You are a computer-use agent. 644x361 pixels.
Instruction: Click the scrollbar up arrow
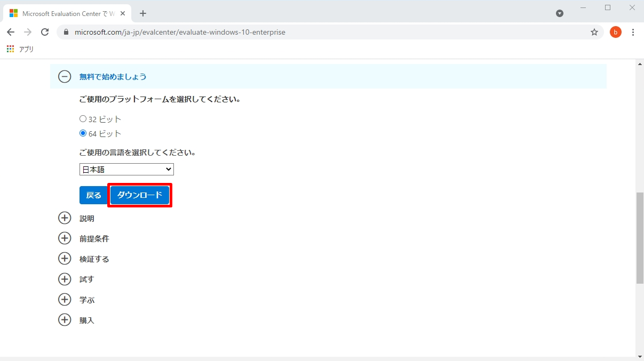[640, 63]
